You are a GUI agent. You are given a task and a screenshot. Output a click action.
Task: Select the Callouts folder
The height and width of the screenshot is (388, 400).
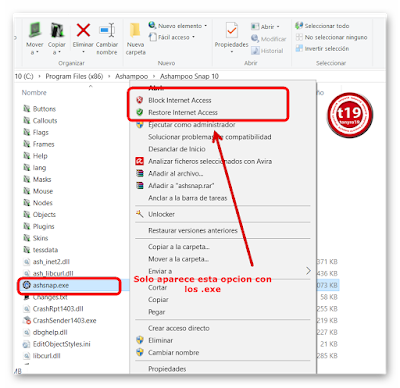tap(40, 120)
